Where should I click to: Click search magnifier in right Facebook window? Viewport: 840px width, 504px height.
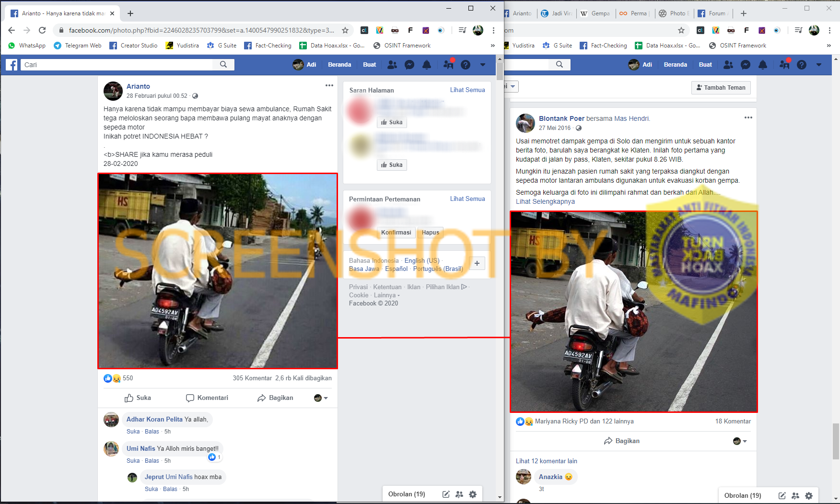[560, 65]
